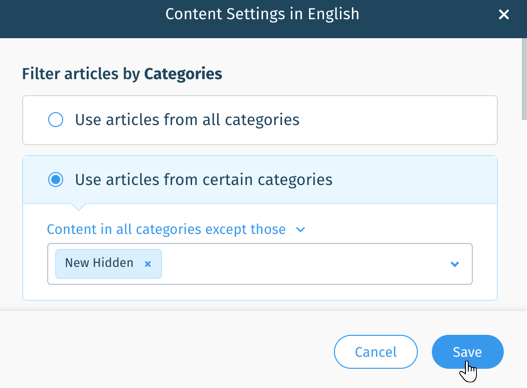527x388 pixels.
Task: Click the 'Filter articles by Categories' heading
Action: pyautogui.click(x=122, y=74)
